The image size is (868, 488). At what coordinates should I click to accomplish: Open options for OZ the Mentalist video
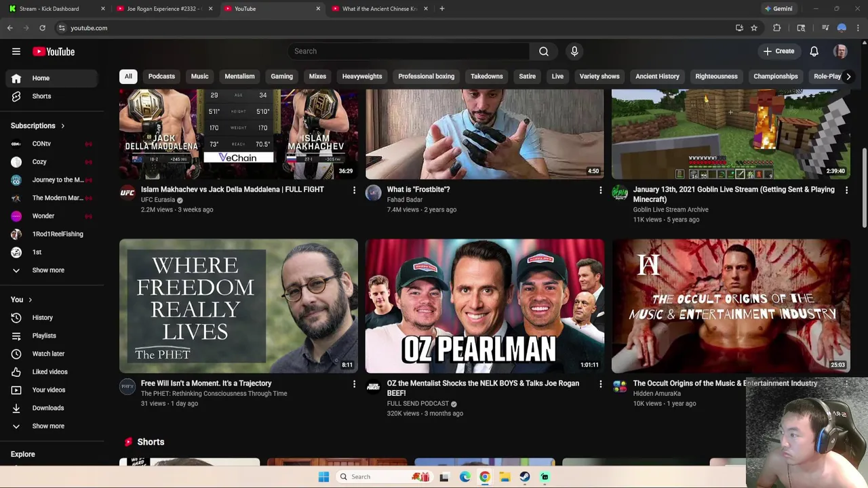tap(600, 384)
